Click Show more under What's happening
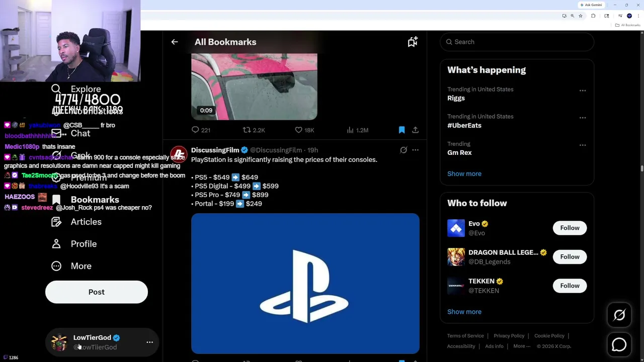 [x=464, y=173]
